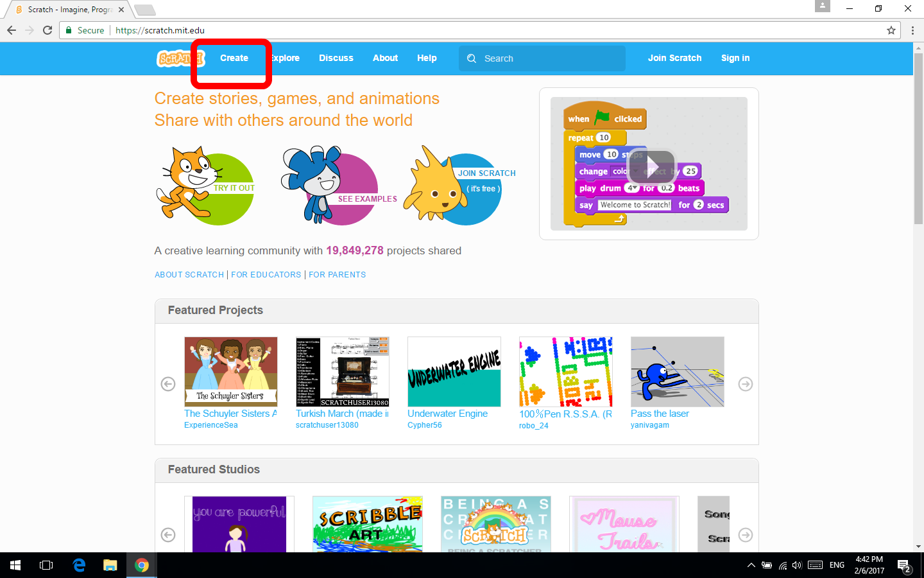Click the Try It Out cat graphic

[206, 186]
